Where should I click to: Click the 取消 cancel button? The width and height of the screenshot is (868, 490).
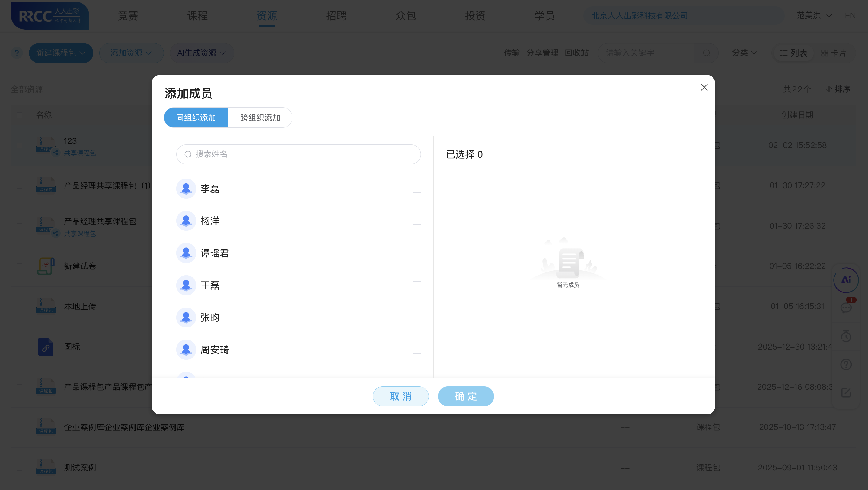[400, 396]
